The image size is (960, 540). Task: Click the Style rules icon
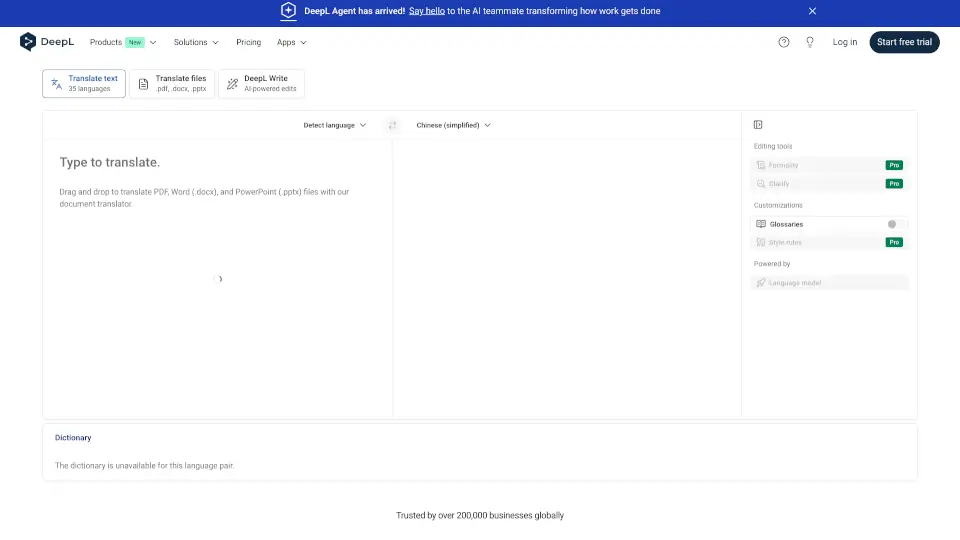click(760, 242)
